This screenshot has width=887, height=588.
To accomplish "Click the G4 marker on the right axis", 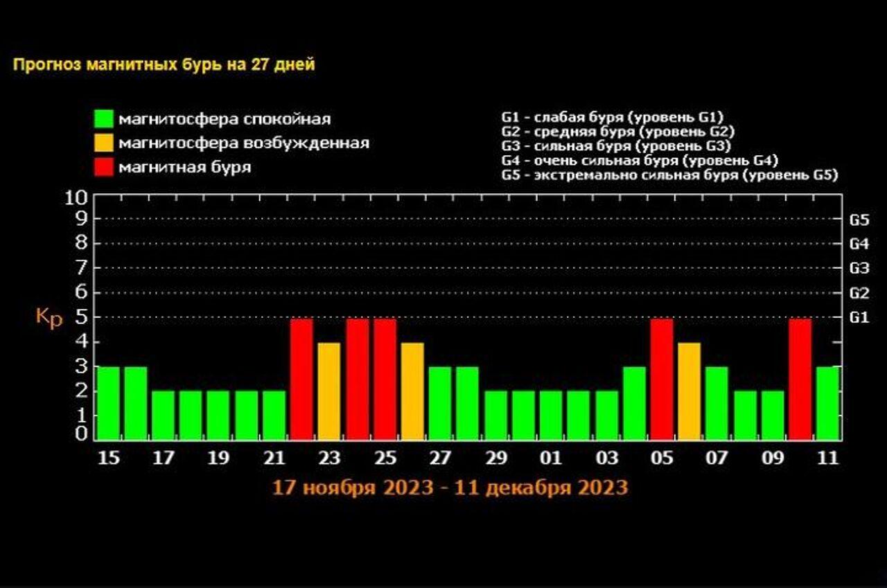I will click(859, 244).
